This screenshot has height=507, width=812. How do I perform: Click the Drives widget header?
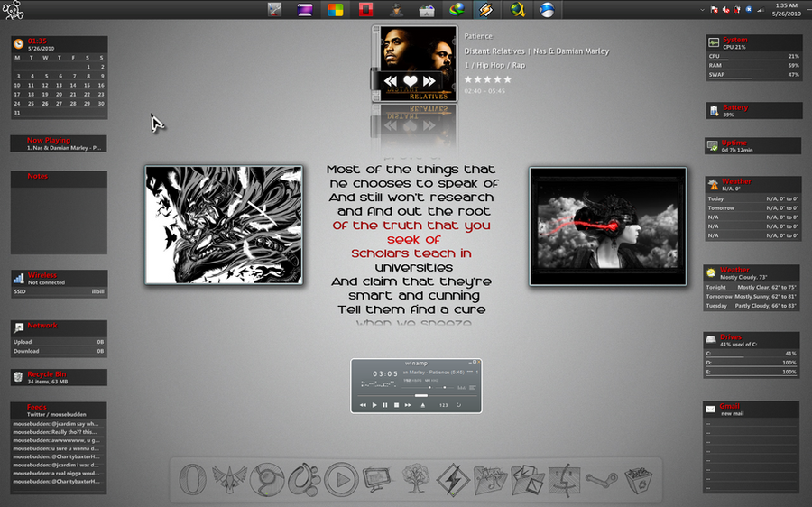click(751, 340)
